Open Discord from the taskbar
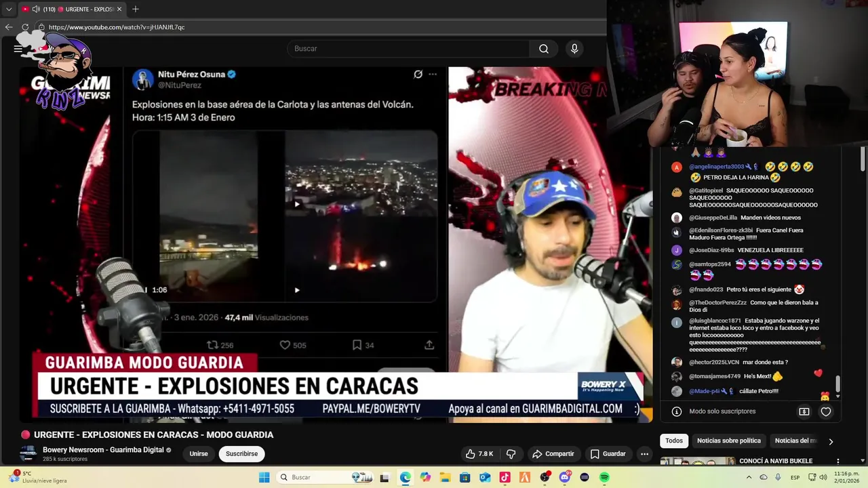The width and height of the screenshot is (868, 488). pos(564,477)
